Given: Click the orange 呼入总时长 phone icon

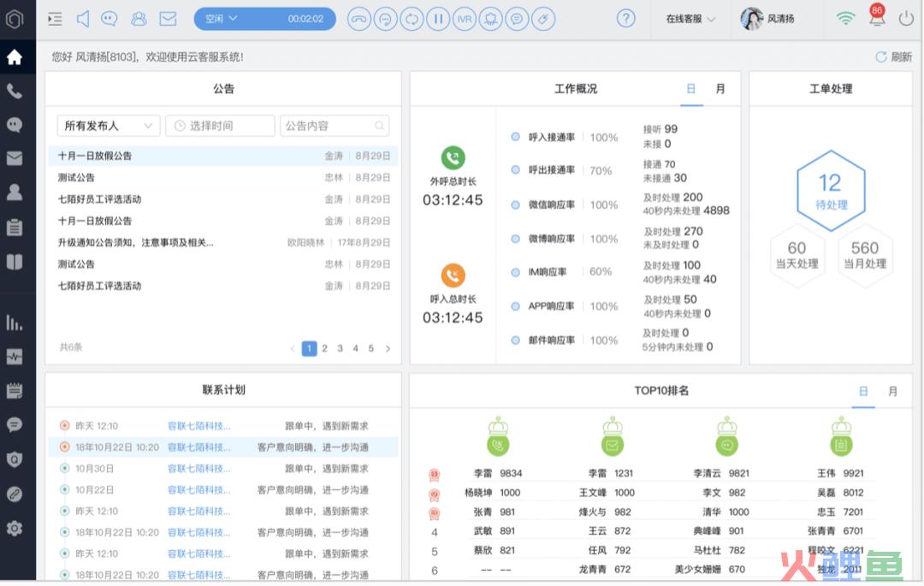Looking at the screenshot, I should pos(453,275).
